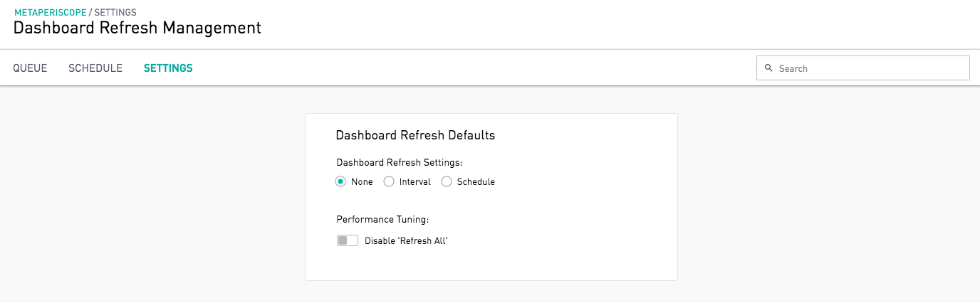980x303 pixels.
Task: Click the Dashboard Refresh Management page title
Action: 137,28
